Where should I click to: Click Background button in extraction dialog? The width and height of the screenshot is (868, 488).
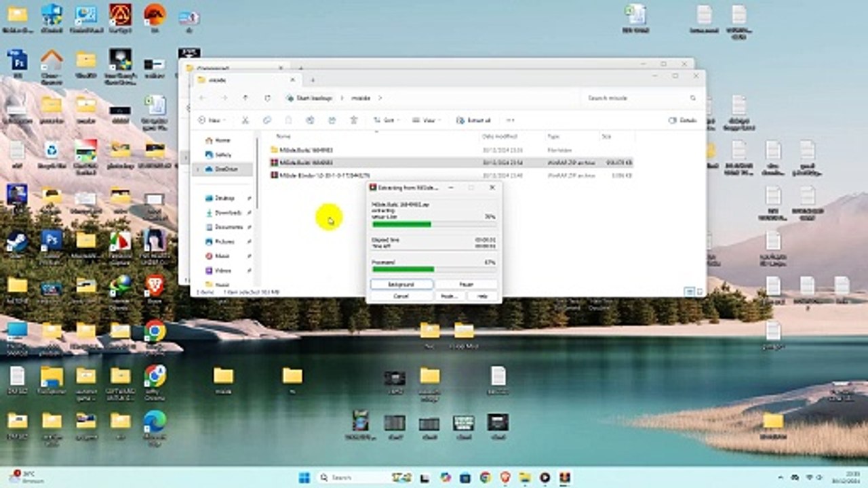pyautogui.click(x=401, y=285)
